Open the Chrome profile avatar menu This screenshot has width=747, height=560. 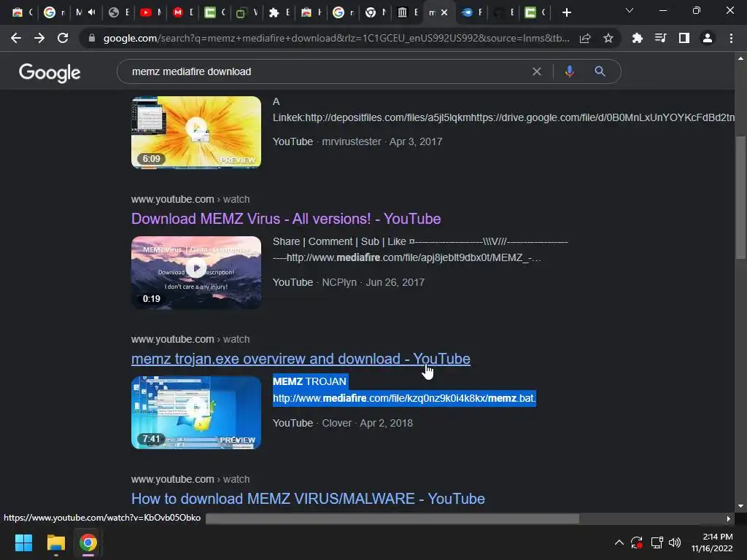(708, 38)
